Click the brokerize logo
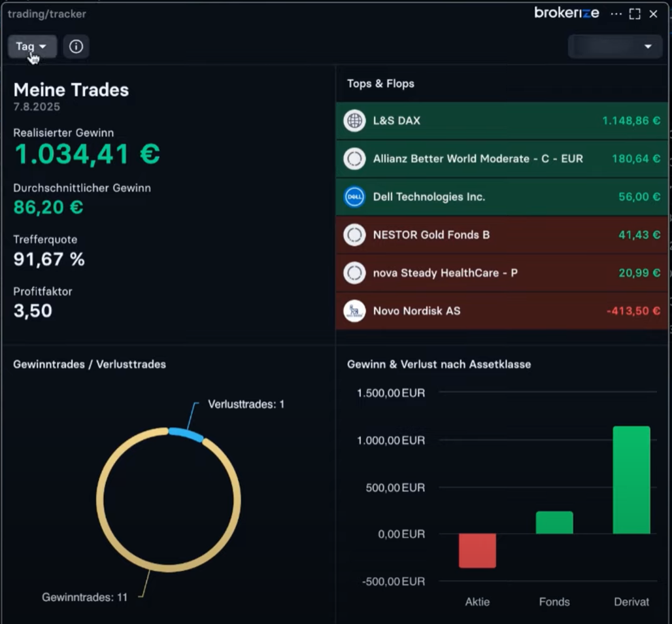672x624 pixels. tap(567, 13)
